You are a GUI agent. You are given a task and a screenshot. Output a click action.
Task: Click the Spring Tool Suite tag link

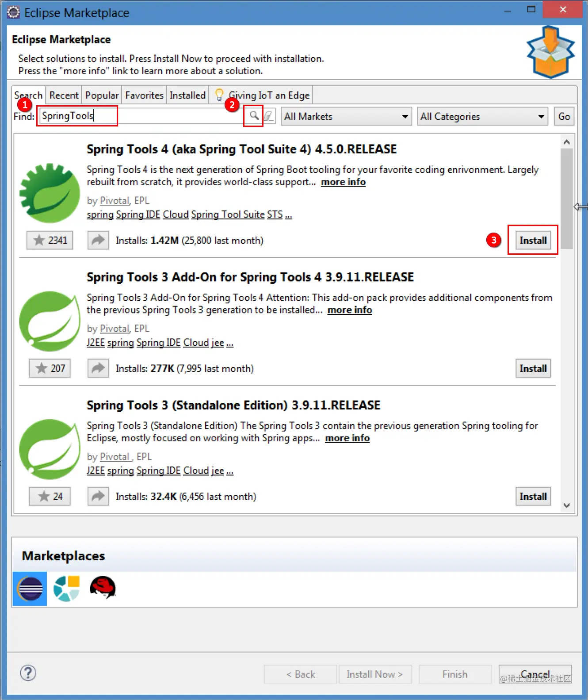(228, 214)
